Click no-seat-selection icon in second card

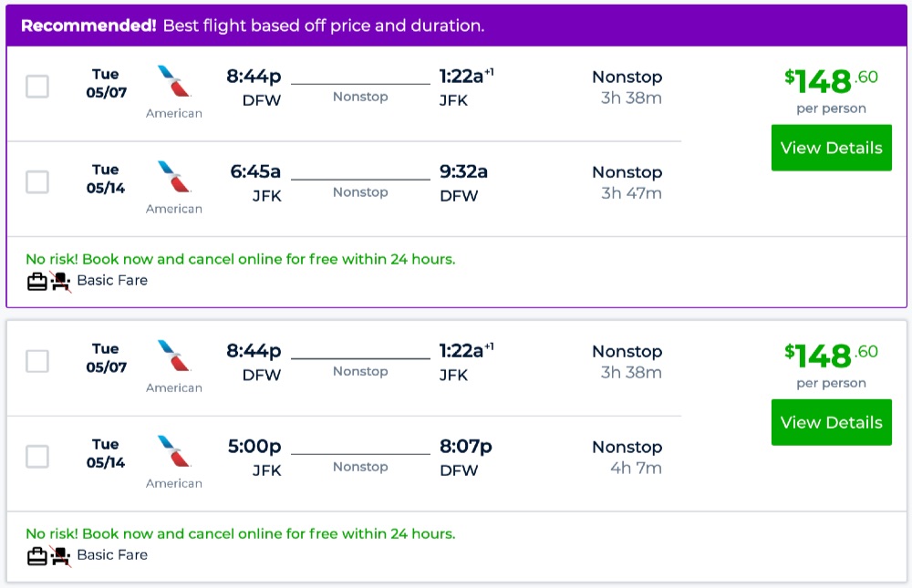(x=61, y=556)
